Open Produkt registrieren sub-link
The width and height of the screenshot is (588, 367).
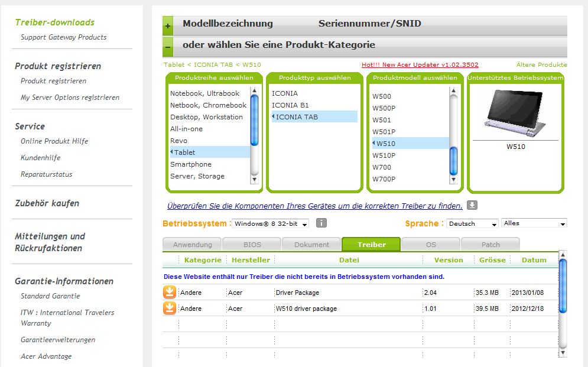(x=53, y=81)
